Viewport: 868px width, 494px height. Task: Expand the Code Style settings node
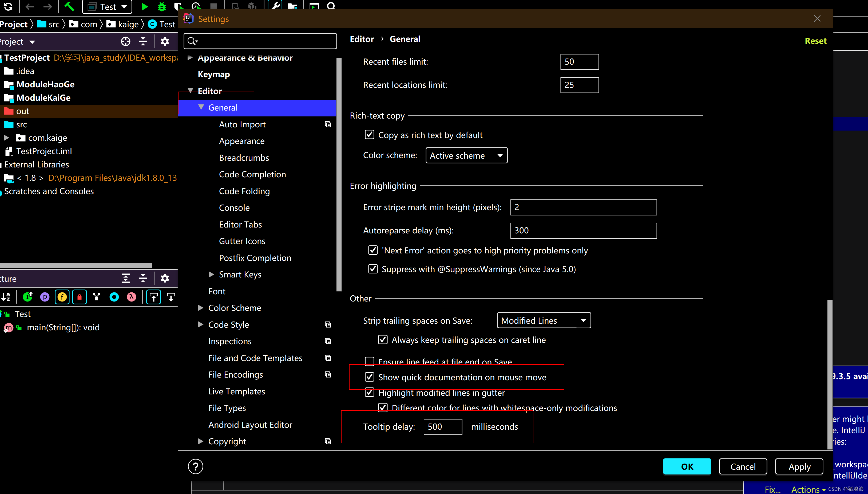(x=201, y=324)
